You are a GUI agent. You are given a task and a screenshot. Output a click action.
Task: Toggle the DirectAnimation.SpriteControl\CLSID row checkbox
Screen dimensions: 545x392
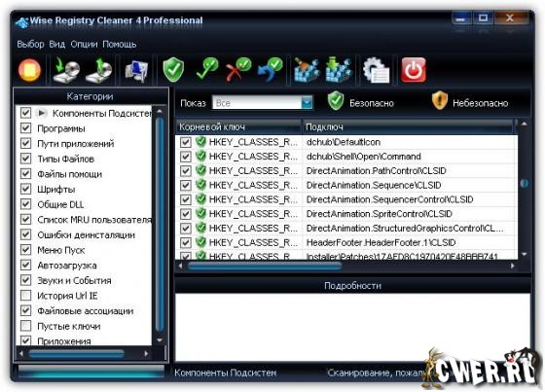(x=186, y=214)
